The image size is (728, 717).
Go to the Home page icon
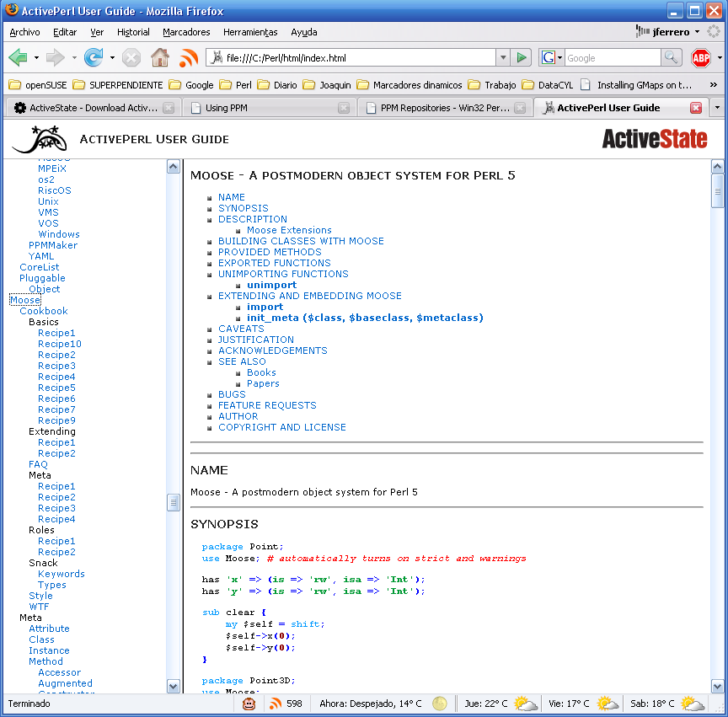coord(160,57)
